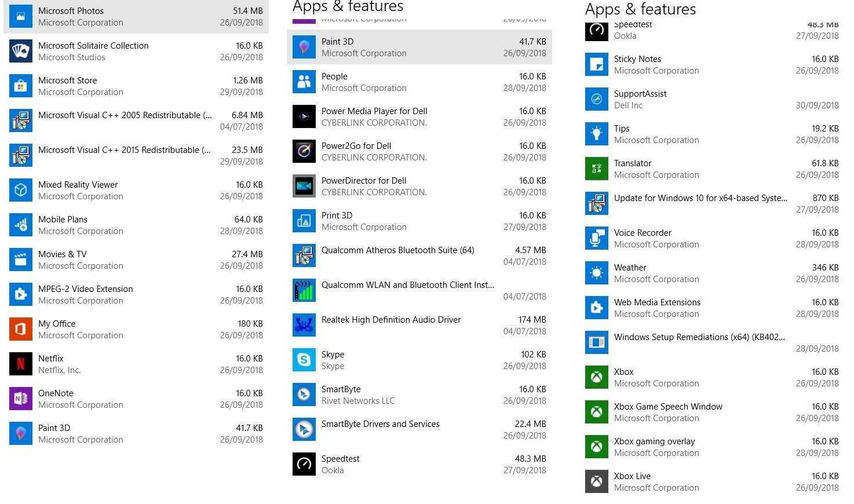Click the 'Mixed Reality Viewer' name
This screenshot has height=504, width=854.
78,184
